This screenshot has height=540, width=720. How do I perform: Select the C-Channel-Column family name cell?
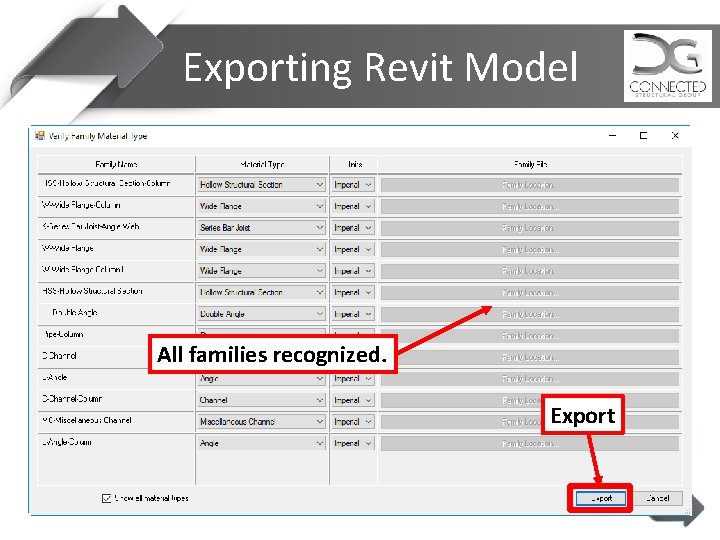(116, 399)
